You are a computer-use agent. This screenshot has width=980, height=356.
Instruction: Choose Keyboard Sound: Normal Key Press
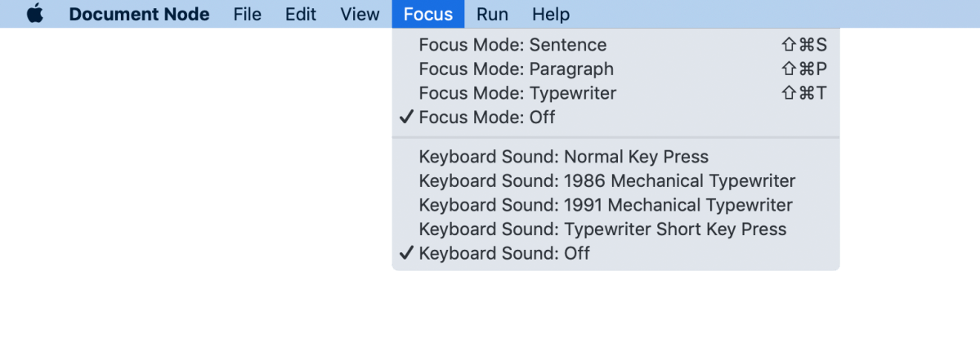tap(563, 157)
